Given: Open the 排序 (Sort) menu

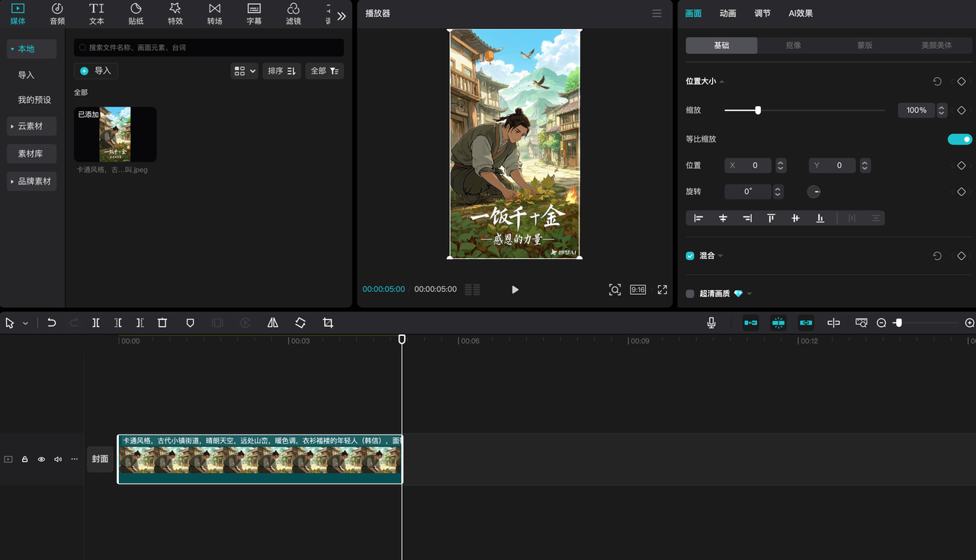Looking at the screenshot, I should (282, 71).
